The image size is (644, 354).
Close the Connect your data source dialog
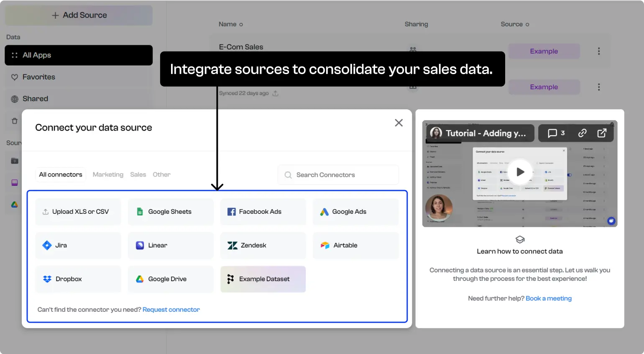point(399,123)
